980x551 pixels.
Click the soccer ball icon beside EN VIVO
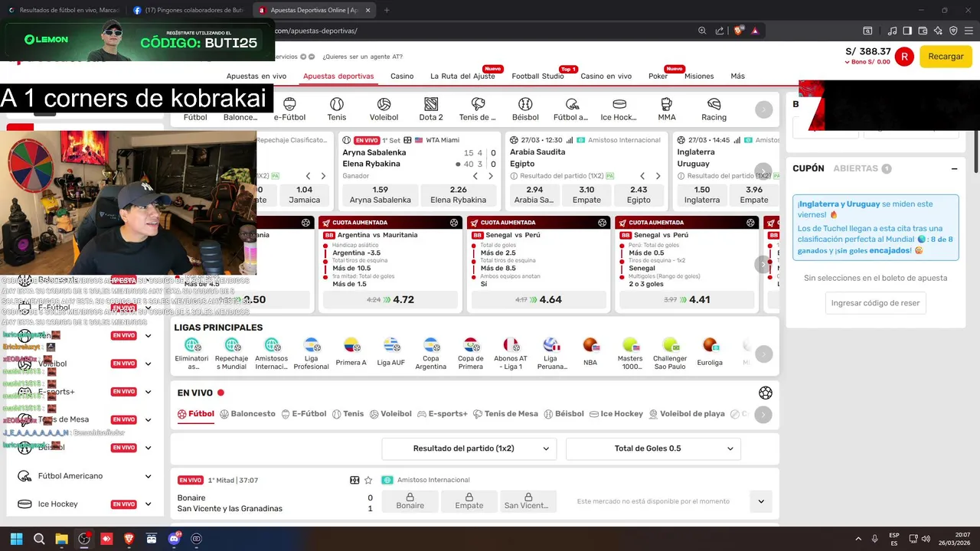766,393
